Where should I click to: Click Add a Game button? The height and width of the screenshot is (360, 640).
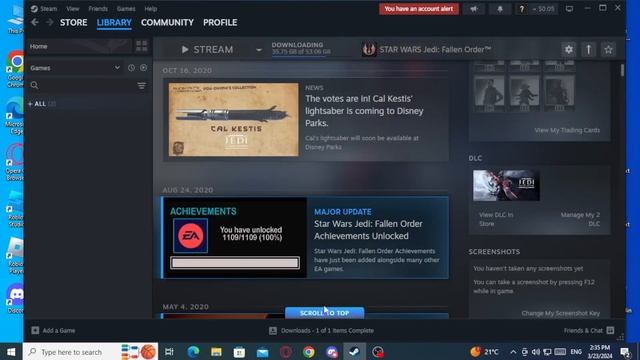(x=53, y=330)
